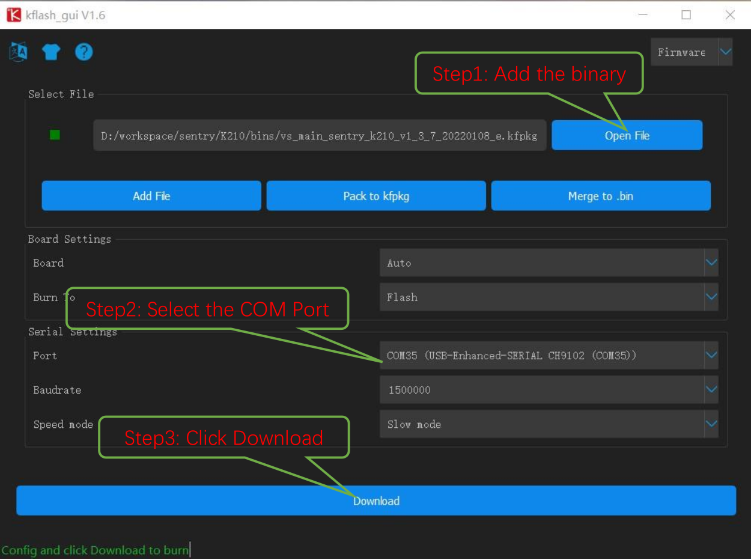Click the firmware file path field
The image size is (751, 560).
click(x=320, y=136)
